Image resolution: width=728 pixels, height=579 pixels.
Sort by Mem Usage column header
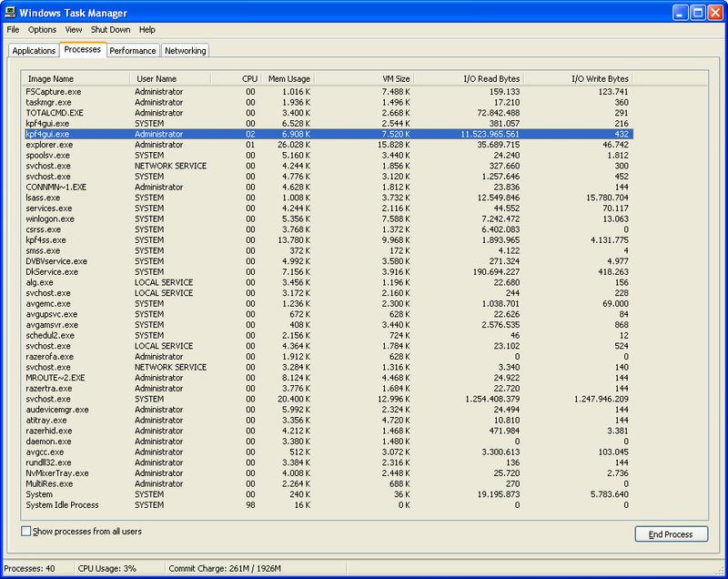(288, 79)
